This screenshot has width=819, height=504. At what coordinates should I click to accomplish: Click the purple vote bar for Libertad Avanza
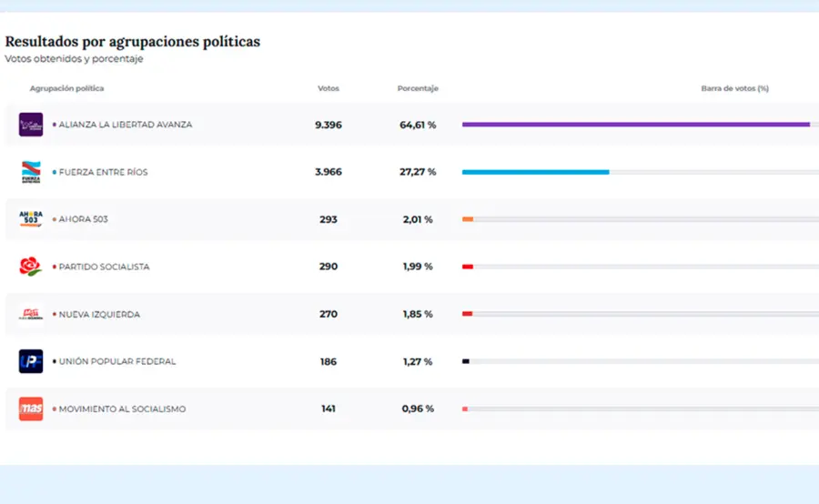pyautogui.click(x=635, y=125)
